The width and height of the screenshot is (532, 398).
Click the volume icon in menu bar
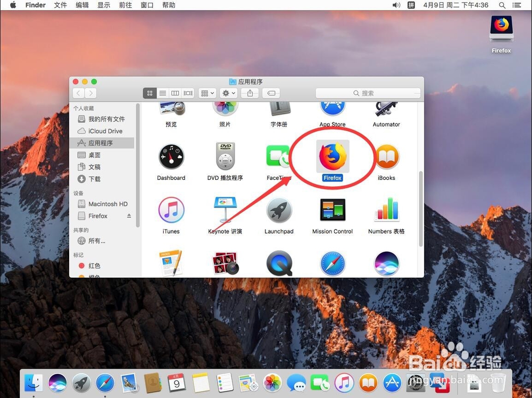396,5
